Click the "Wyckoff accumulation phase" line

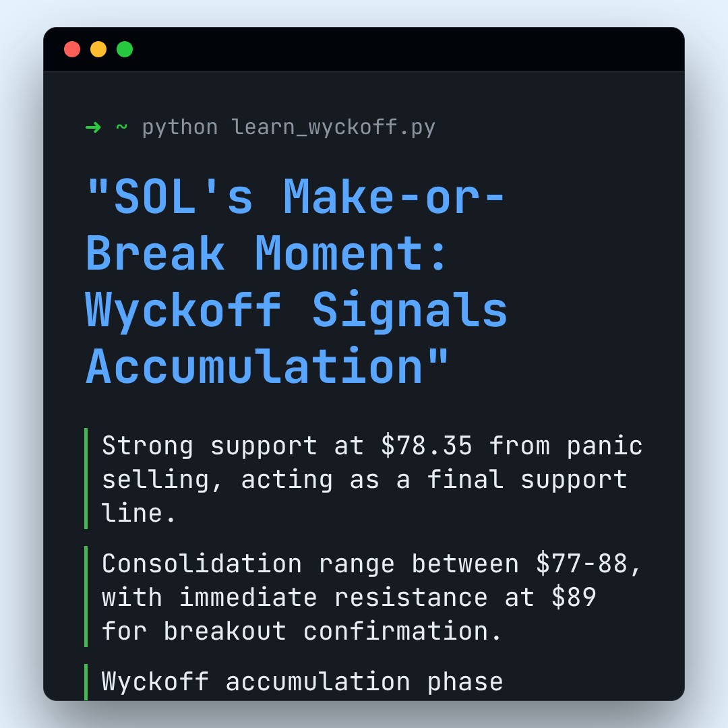[302, 681]
